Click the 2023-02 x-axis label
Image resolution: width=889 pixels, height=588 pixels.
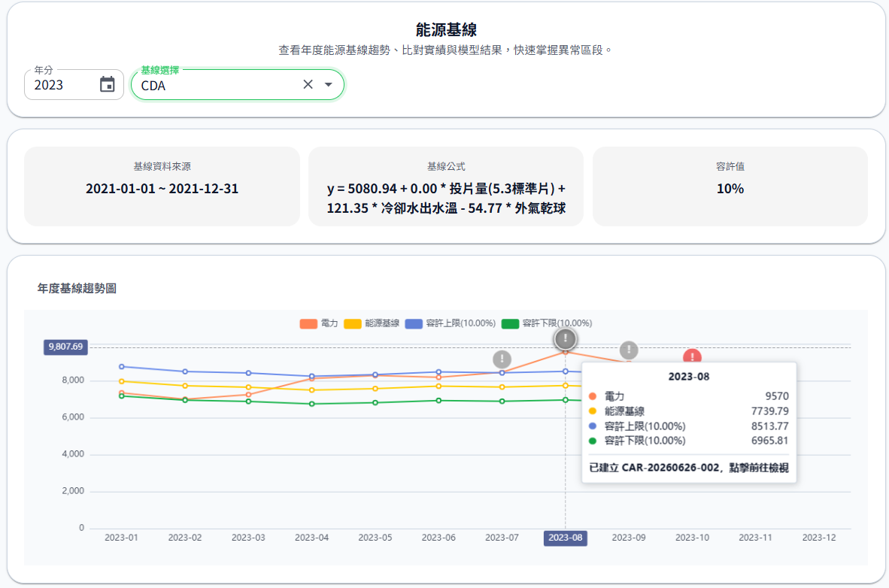(x=185, y=538)
